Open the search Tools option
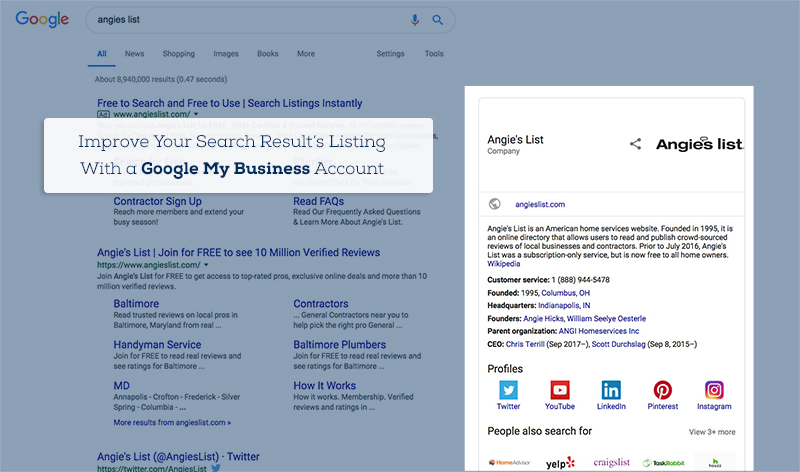 (434, 54)
